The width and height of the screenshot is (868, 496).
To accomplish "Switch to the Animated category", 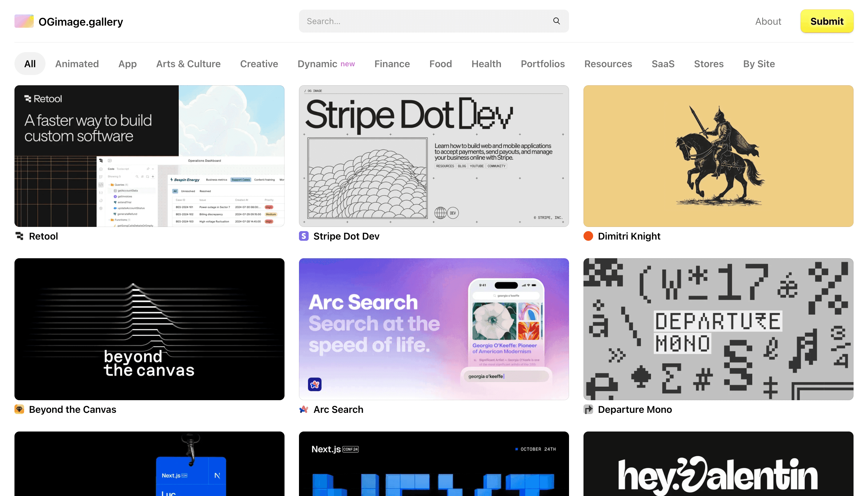I will pos(77,64).
